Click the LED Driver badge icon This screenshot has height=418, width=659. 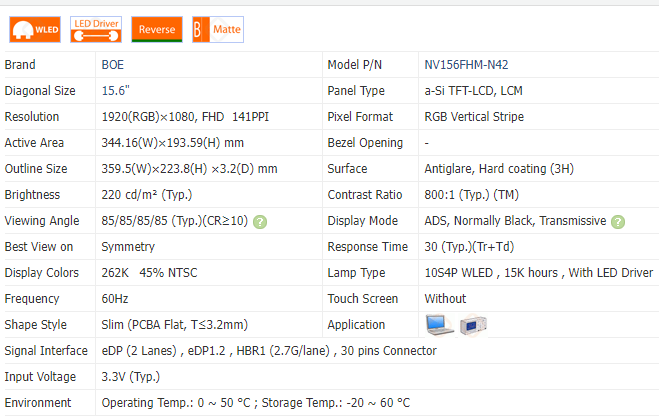tap(96, 29)
